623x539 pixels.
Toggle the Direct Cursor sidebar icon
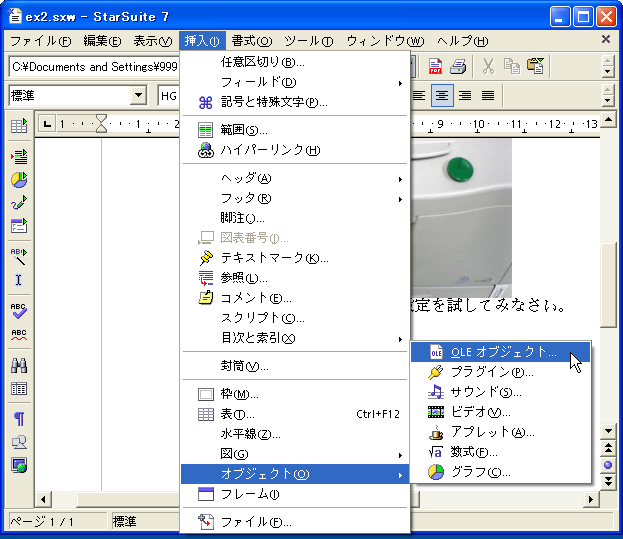coord(19,280)
